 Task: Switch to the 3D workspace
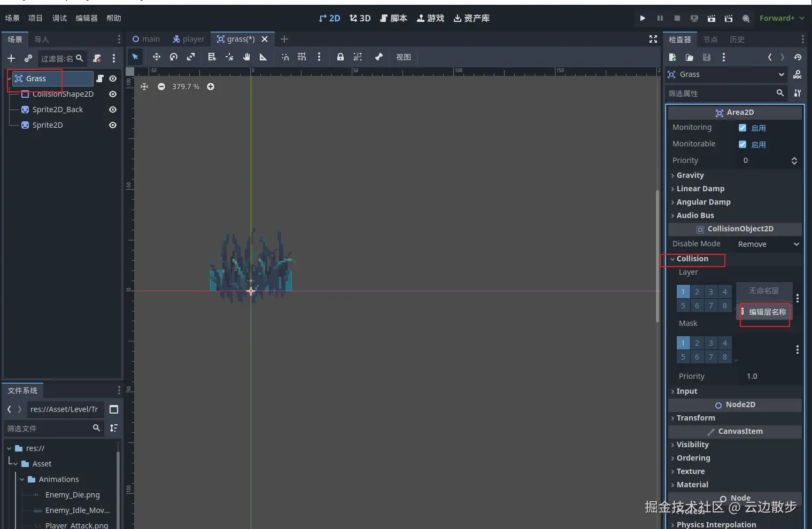[x=360, y=18]
